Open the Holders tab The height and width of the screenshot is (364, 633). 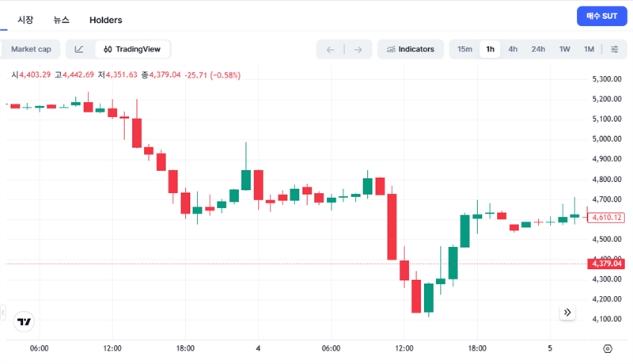click(106, 19)
